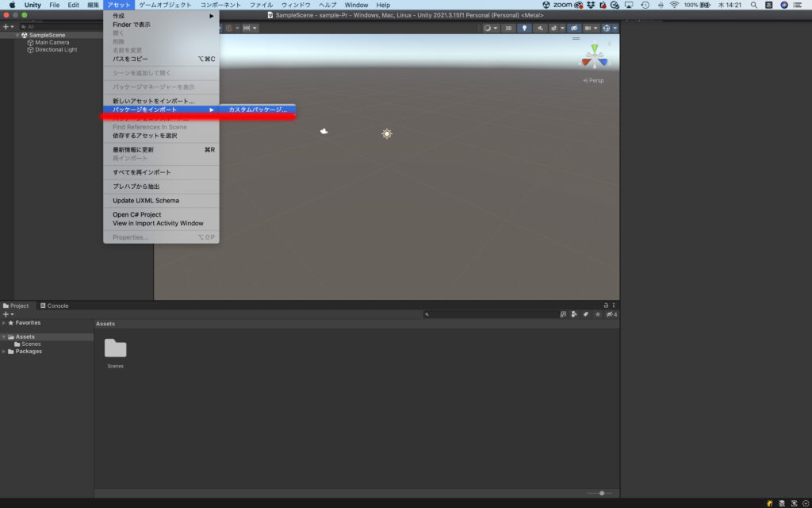Viewport: 812px width, 508px height.
Task: Click Open C# Project menu item
Action: pyautogui.click(x=161, y=214)
